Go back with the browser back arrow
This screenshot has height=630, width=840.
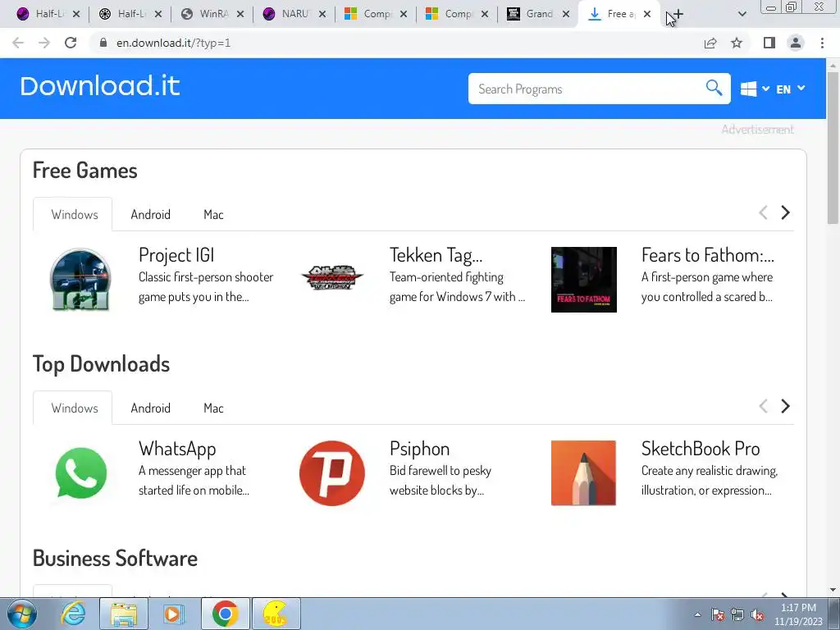coord(18,43)
